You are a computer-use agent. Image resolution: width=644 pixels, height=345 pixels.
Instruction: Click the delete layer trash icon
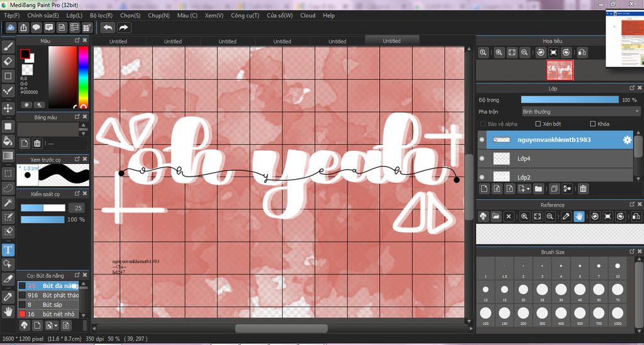(x=583, y=189)
